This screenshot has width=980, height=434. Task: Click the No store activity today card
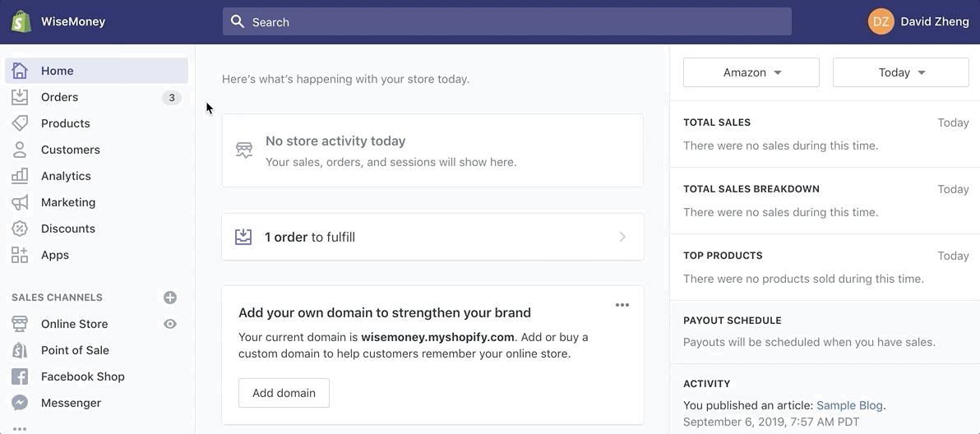(x=432, y=150)
